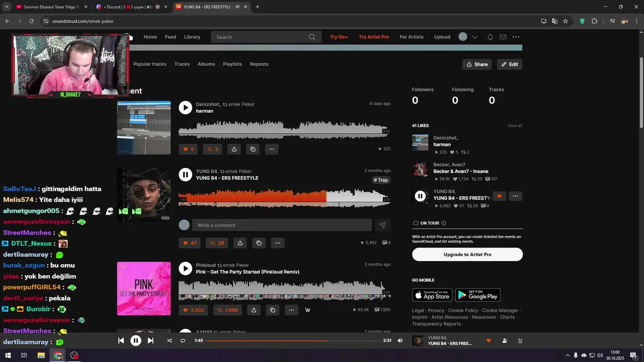
Task: Click the bookmark star in the address bar
Action: 566,21
